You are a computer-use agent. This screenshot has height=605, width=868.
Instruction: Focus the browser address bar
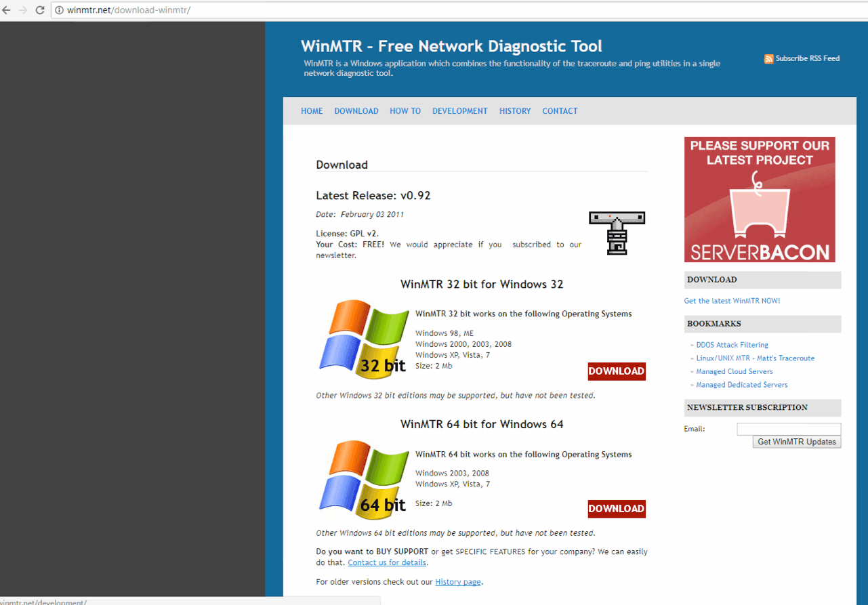point(461,10)
